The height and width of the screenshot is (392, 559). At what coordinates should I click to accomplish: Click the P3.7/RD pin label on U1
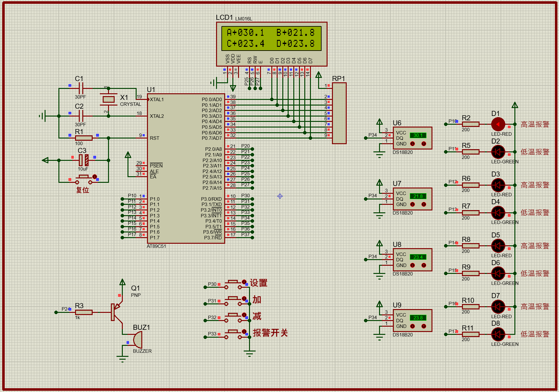pyautogui.click(x=213, y=238)
